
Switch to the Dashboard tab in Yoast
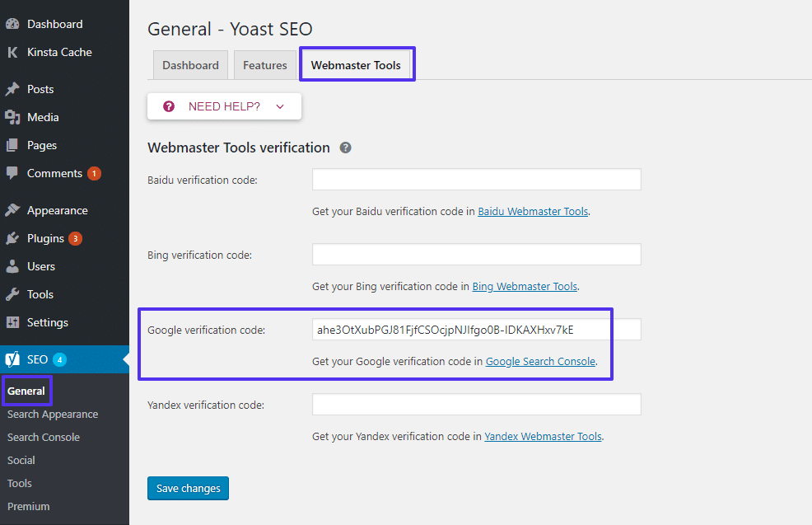(x=190, y=65)
